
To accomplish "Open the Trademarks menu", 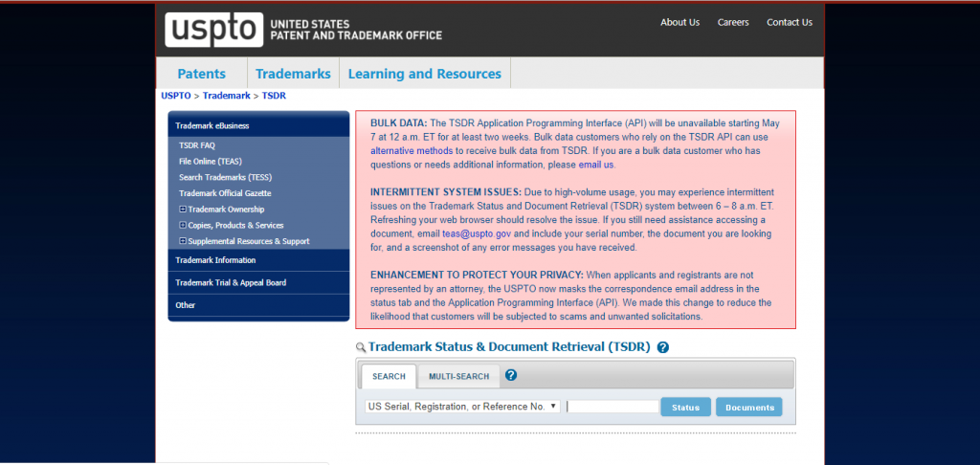I will pyautogui.click(x=293, y=74).
